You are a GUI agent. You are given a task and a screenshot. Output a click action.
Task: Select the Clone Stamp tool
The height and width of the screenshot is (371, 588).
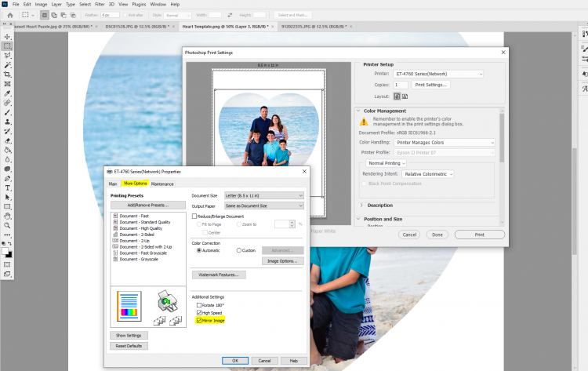pos(7,122)
